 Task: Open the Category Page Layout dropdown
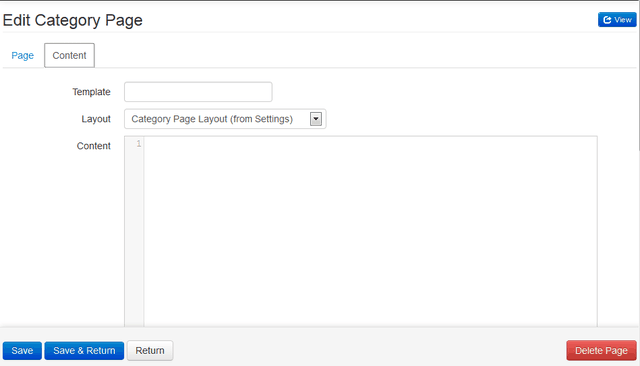(x=225, y=119)
